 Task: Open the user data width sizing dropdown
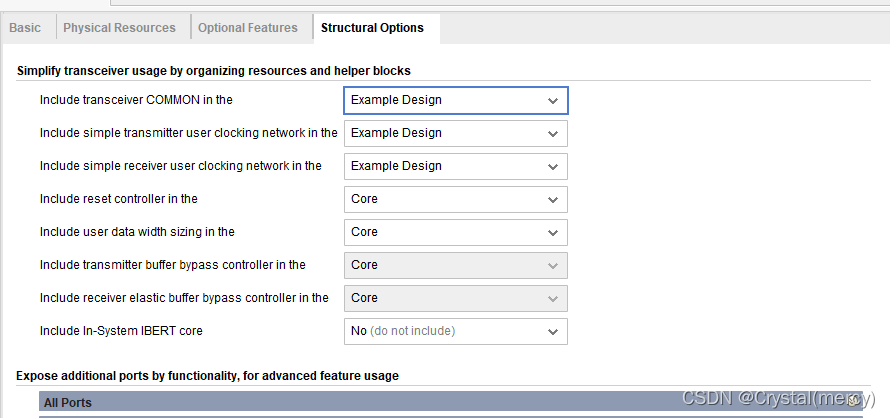pyautogui.click(x=455, y=232)
